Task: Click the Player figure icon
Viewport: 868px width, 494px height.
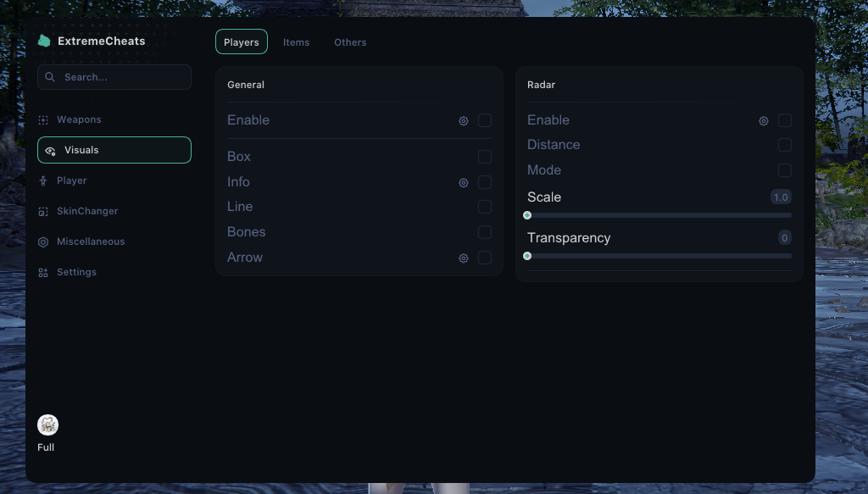Action: coord(43,180)
